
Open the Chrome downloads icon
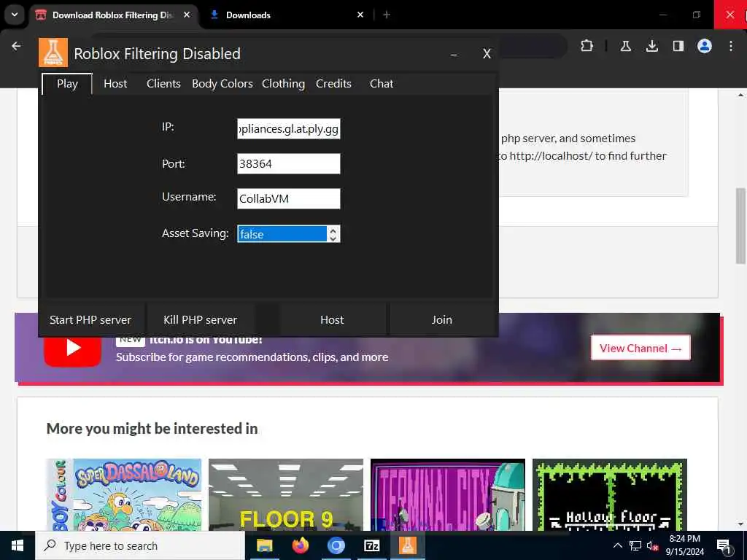(652, 46)
